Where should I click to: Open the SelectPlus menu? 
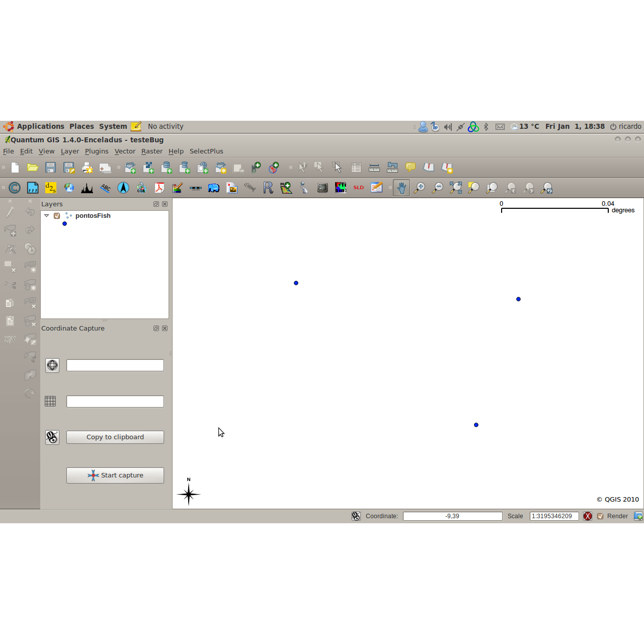pyautogui.click(x=206, y=151)
